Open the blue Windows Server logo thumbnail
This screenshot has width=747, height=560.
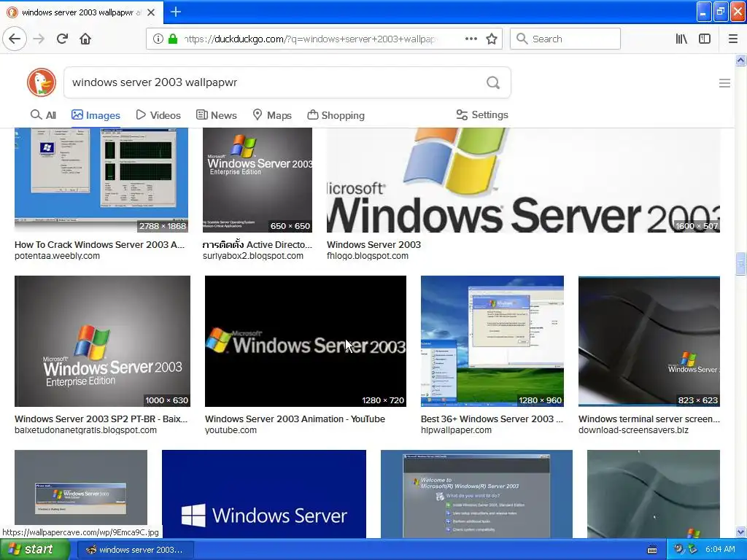tap(264, 494)
